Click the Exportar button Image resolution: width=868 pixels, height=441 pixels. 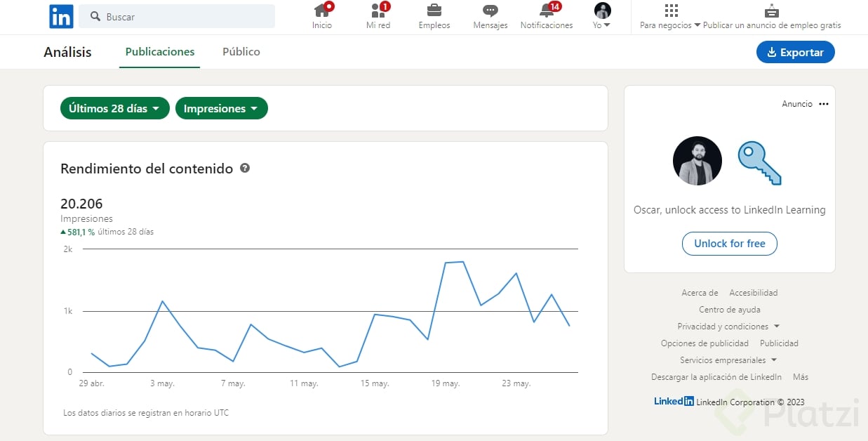(x=795, y=53)
